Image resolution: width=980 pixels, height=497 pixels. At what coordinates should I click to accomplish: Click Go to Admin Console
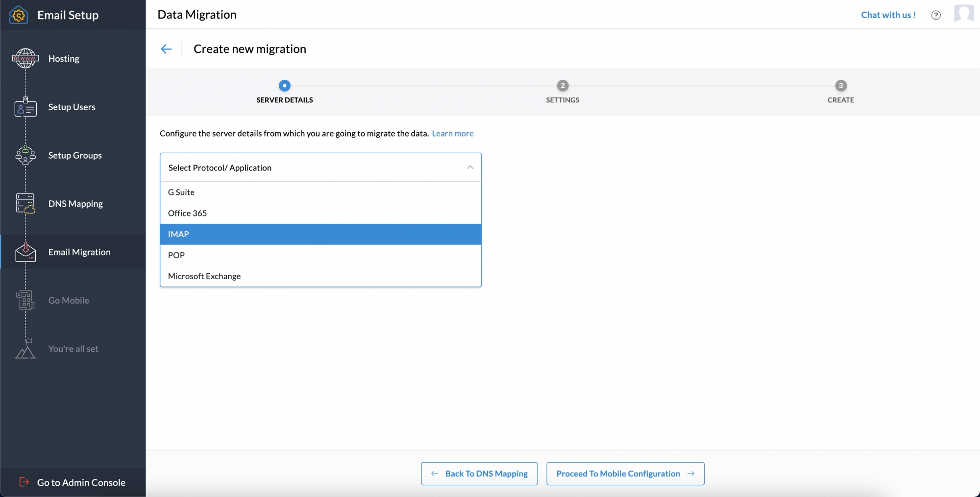point(81,482)
